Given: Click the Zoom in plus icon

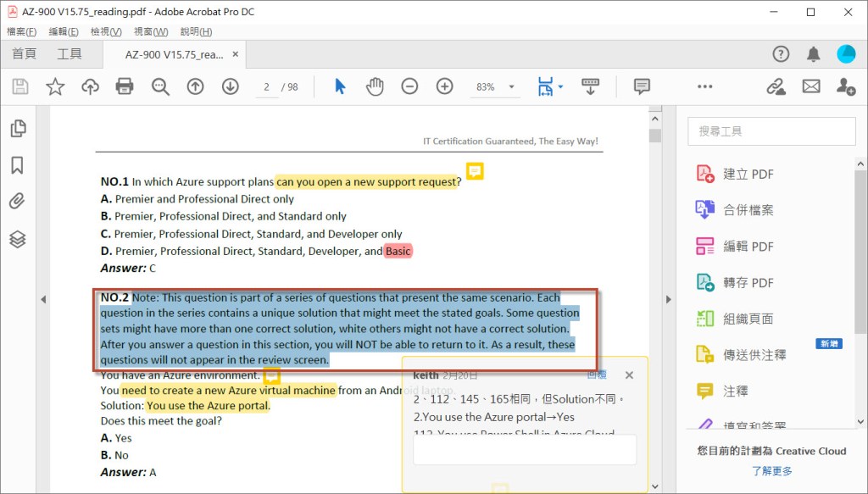Looking at the screenshot, I should point(444,86).
